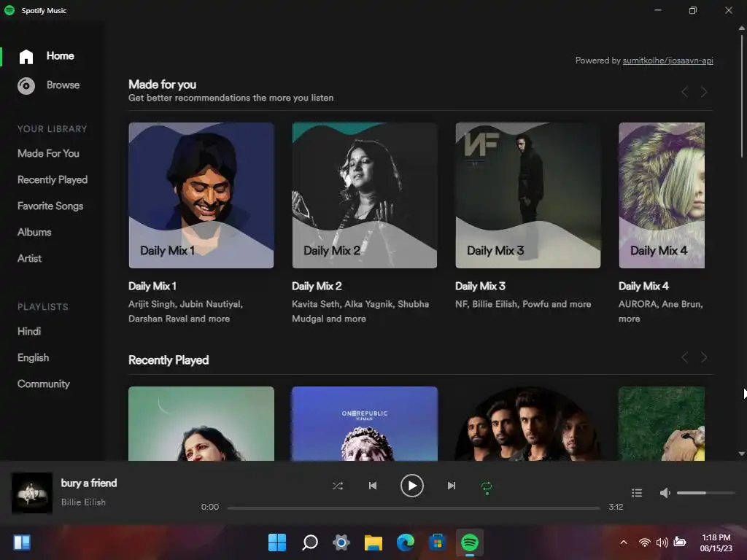This screenshot has height=560, width=747.
Task: Open the sumitkolhe/jiosaavn-api link
Action: (668, 61)
